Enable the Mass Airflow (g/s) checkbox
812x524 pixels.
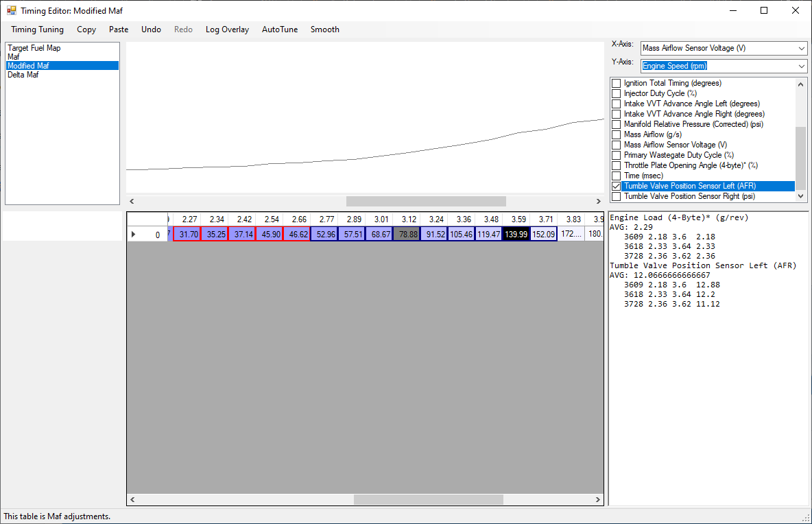616,134
